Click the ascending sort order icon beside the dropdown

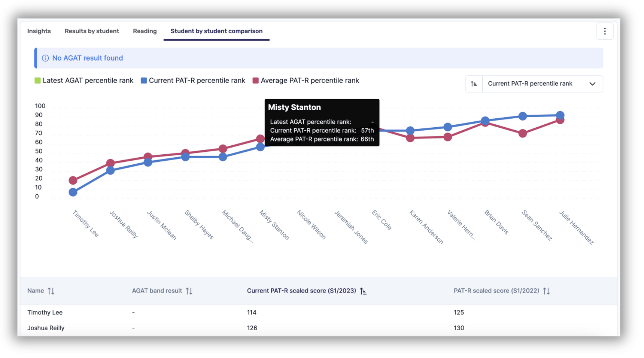pyautogui.click(x=474, y=84)
